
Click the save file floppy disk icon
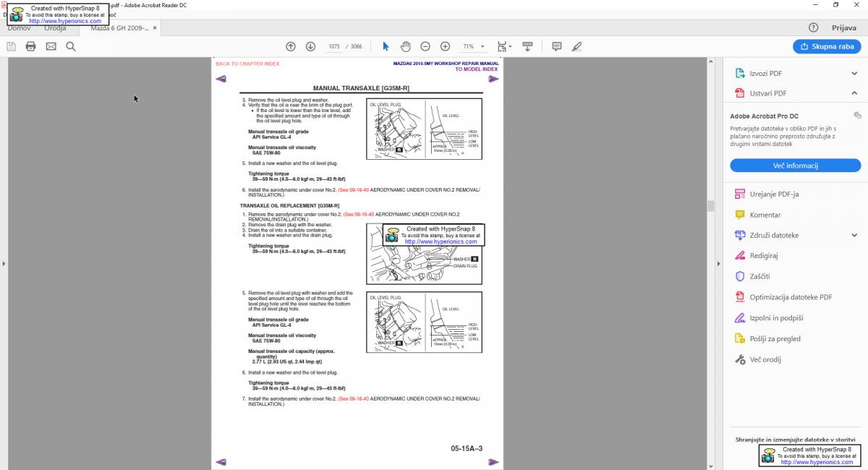point(11,46)
